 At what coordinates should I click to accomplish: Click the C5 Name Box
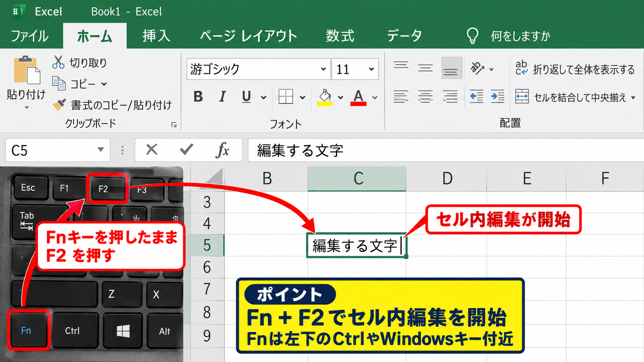click(x=58, y=150)
